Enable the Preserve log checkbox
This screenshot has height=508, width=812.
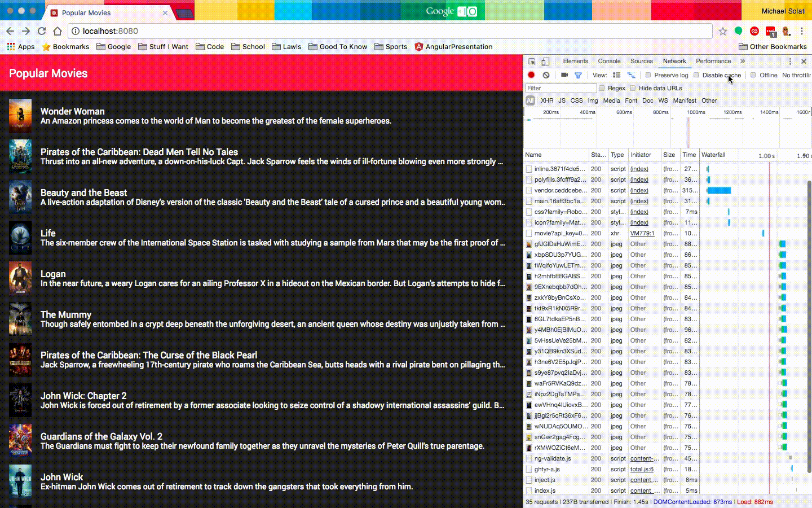[x=648, y=75]
